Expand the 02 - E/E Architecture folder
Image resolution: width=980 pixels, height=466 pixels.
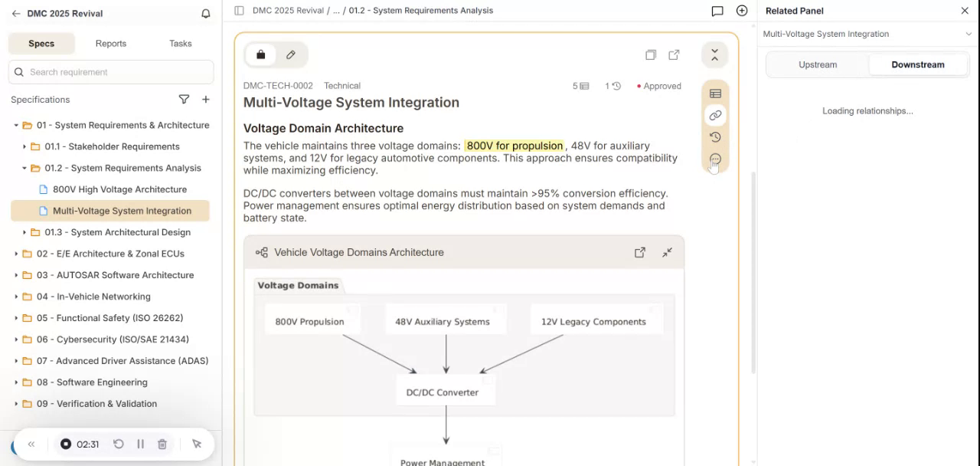tap(16, 254)
